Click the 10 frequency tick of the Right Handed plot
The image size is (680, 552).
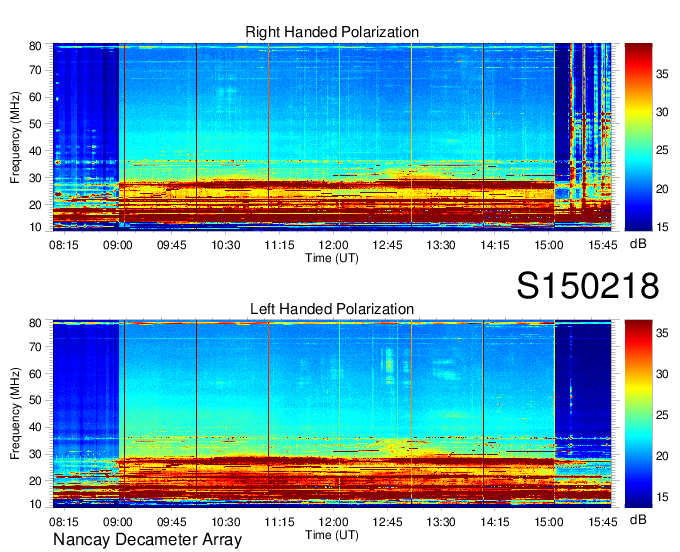(35, 227)
